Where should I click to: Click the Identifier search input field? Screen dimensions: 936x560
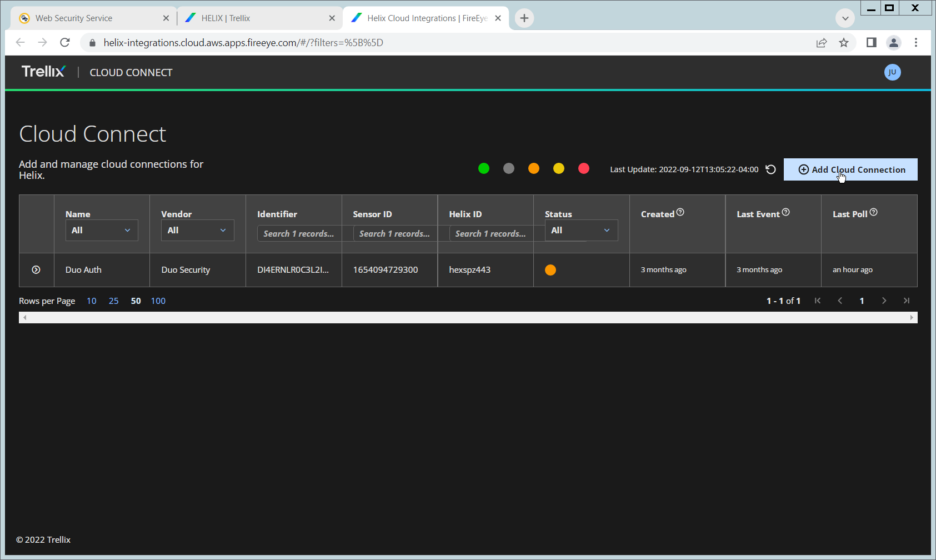coord(299,234)
